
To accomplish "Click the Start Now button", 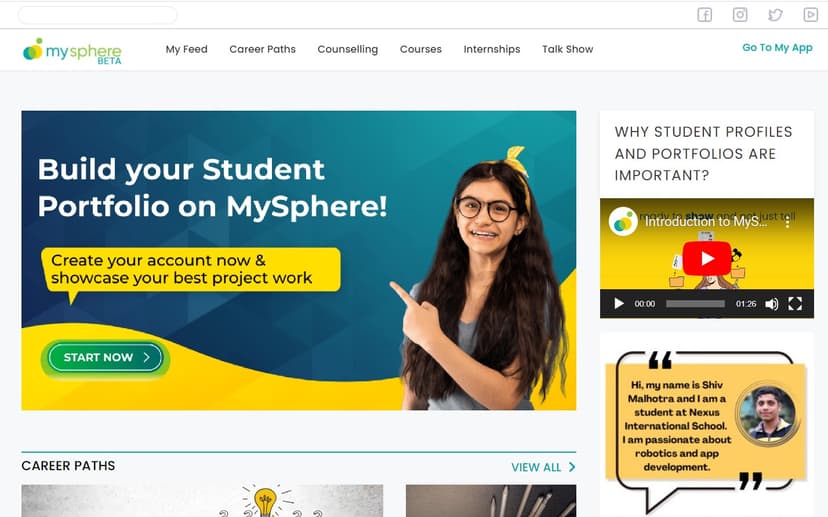I will (106, 358).
